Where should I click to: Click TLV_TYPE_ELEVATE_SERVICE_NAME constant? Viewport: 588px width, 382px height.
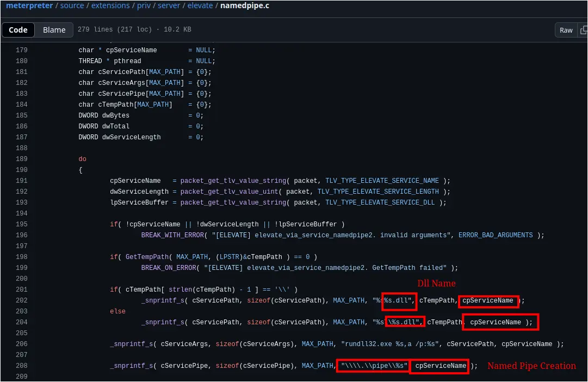(x=382, y=181)
